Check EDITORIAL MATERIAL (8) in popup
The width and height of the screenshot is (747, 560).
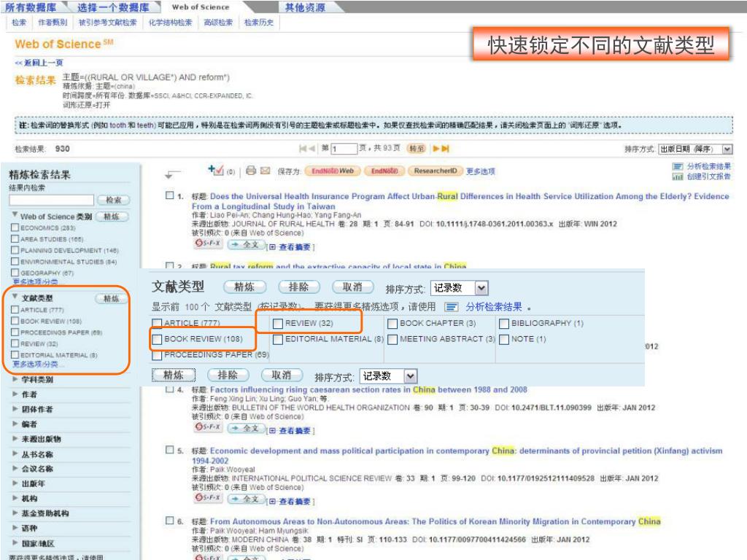coord(278,340)
